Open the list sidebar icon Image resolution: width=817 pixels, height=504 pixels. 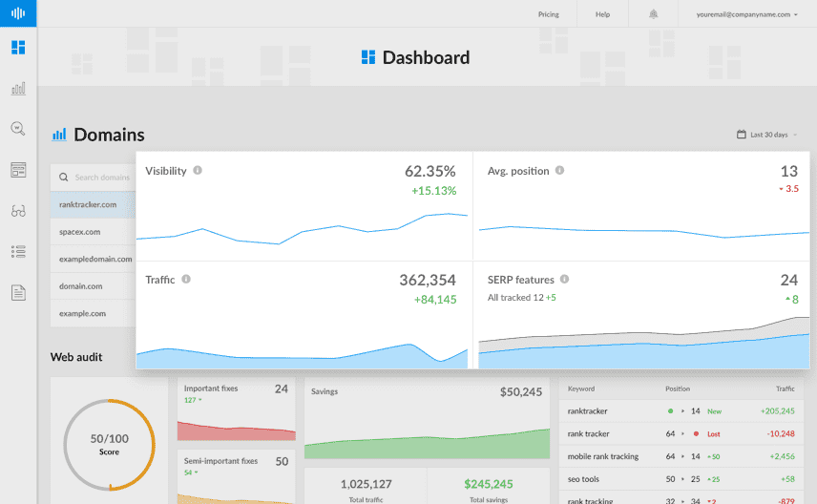pyautogui.click(x=18, y=252)
